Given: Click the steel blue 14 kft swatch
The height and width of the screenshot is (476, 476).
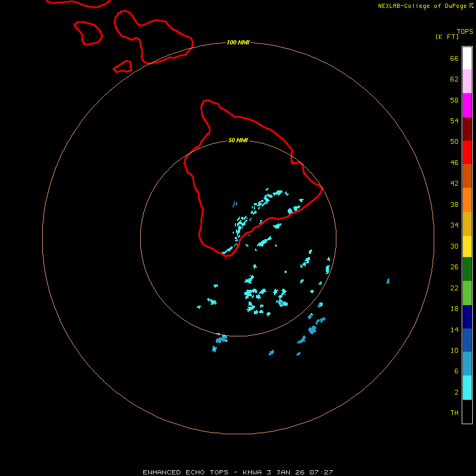Looking at the screenshot, I should tap(467, 364).
